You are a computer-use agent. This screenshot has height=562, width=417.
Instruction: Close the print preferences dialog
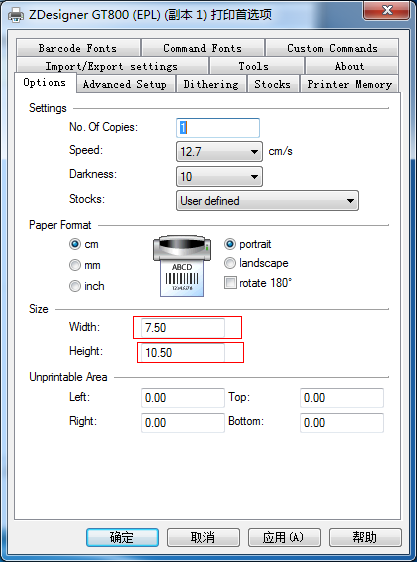pos(387,10)
